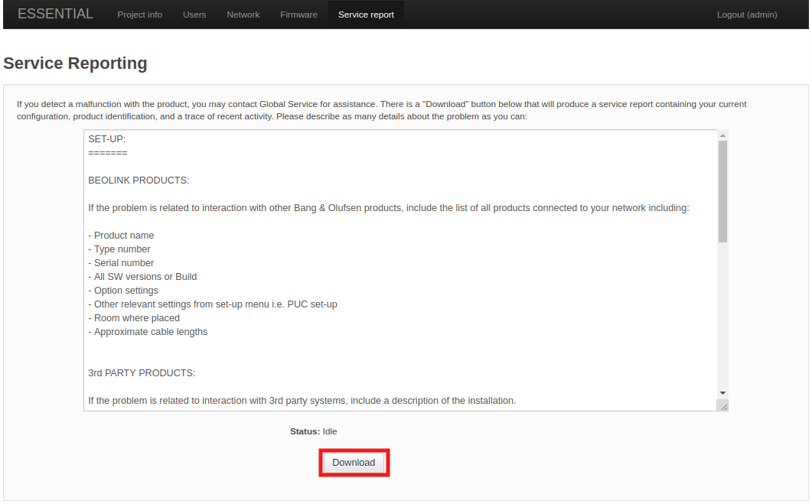812x504 pixels.
Task: Switch to the Users section
Action: point(194,14)
